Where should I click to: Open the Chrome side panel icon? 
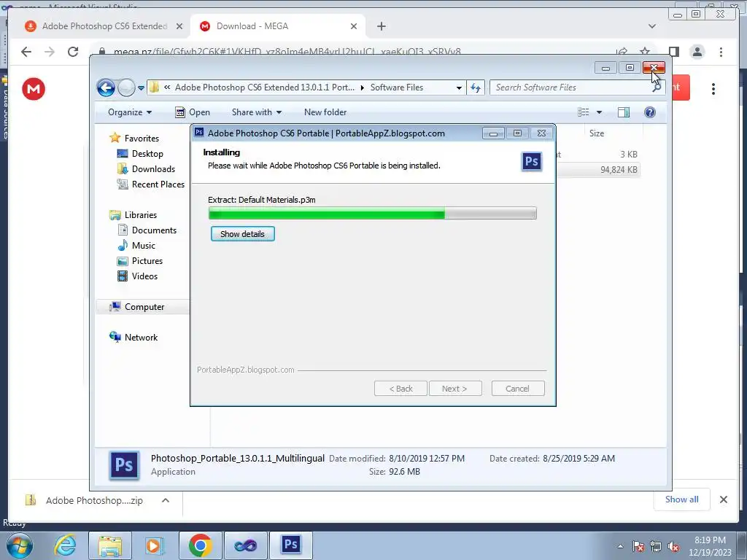[x=673, y=52]
